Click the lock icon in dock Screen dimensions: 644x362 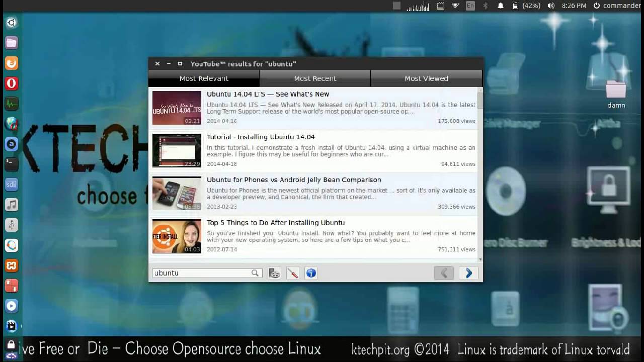[x=11, y=344]
